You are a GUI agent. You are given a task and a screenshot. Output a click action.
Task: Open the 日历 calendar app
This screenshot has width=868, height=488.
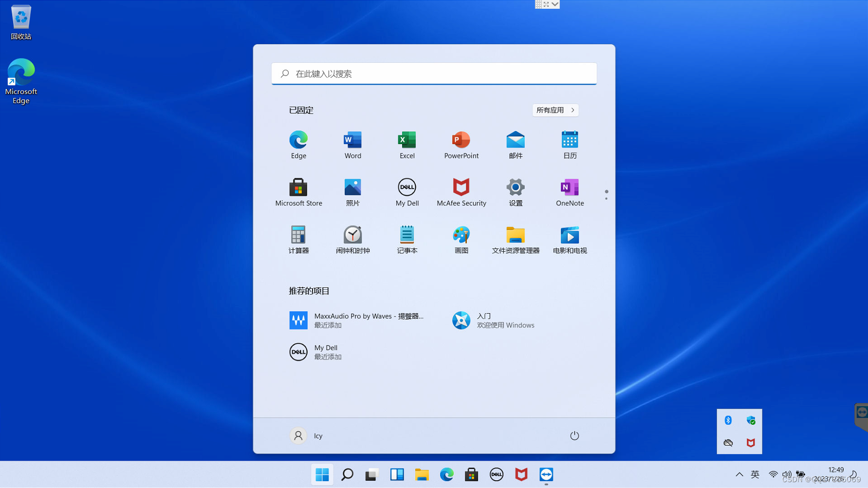click(x=570, y=145)
